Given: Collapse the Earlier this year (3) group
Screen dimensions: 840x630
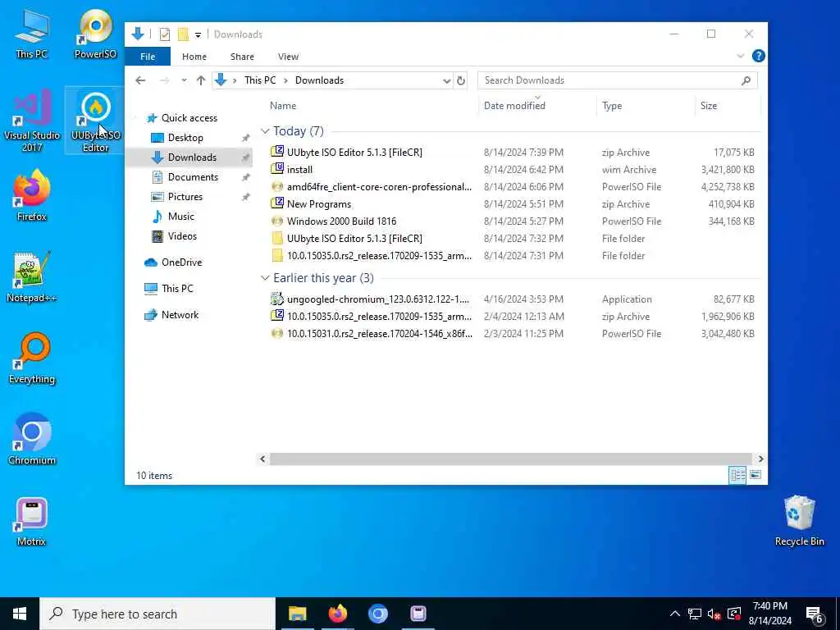Looking at the screenshot, I should (x=265, y=278).
